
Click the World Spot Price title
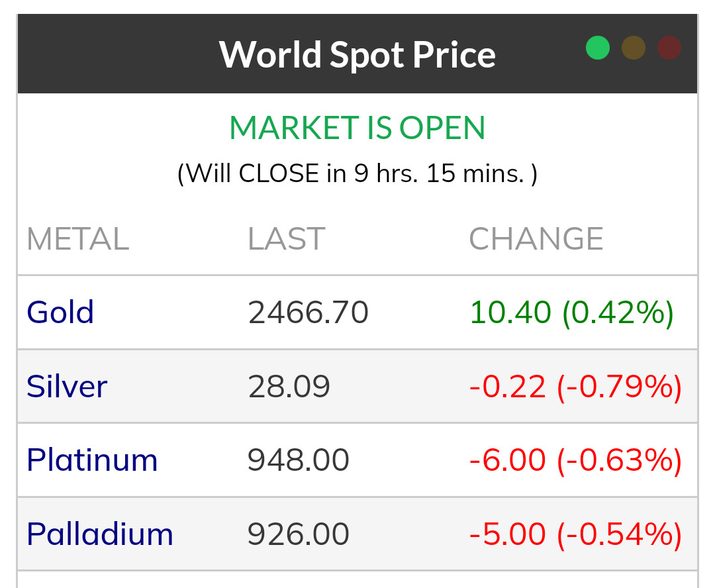click(357, 54)
